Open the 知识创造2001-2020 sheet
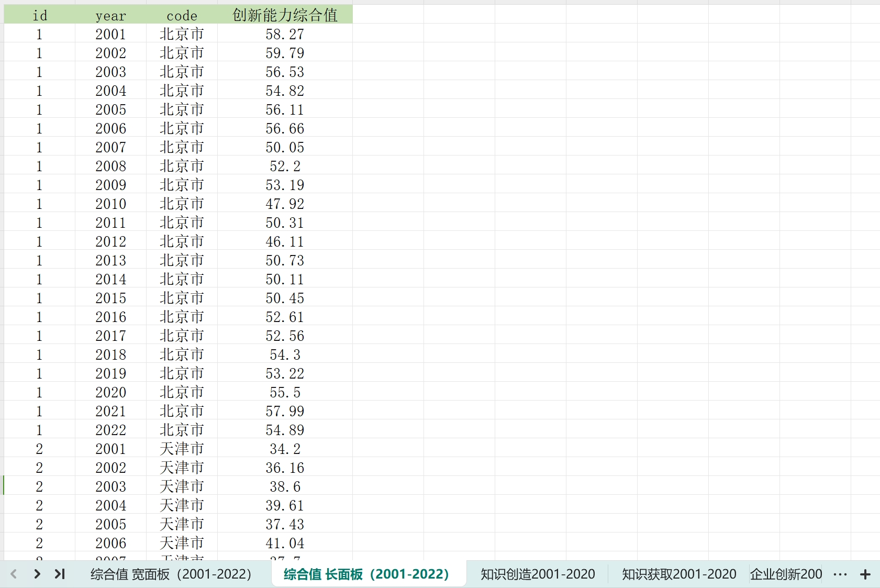 coord(538,574)
